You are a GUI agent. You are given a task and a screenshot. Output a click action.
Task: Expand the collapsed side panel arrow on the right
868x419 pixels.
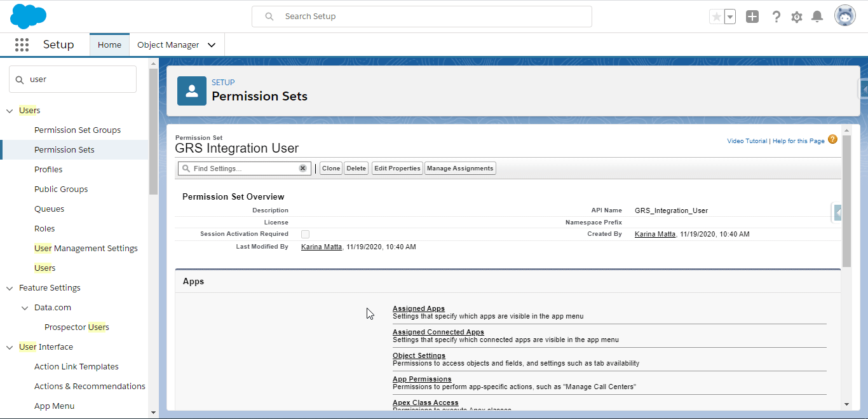coord(837,212)
